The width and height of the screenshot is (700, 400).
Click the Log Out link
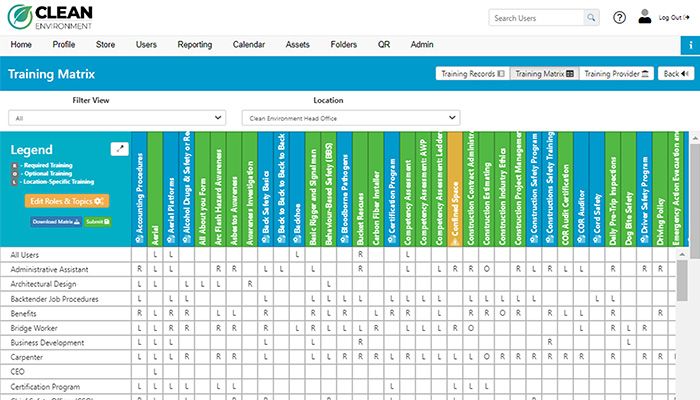[x=674, y=17]
